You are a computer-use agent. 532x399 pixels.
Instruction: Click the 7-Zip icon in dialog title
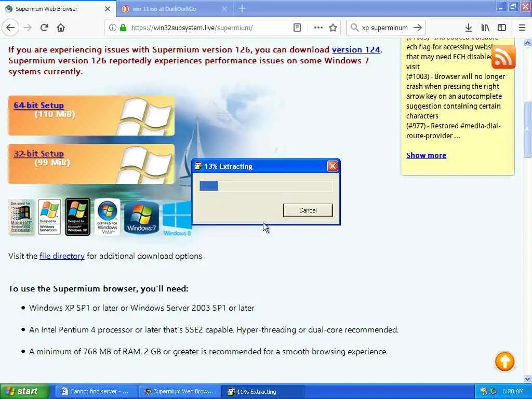(198, 166)
